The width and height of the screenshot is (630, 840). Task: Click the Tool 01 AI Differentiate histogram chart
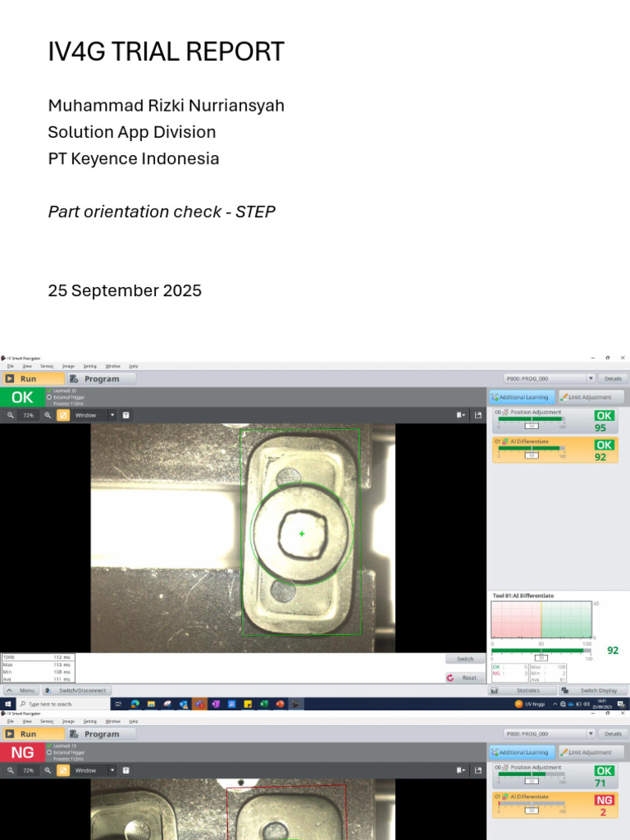point(541,620)
